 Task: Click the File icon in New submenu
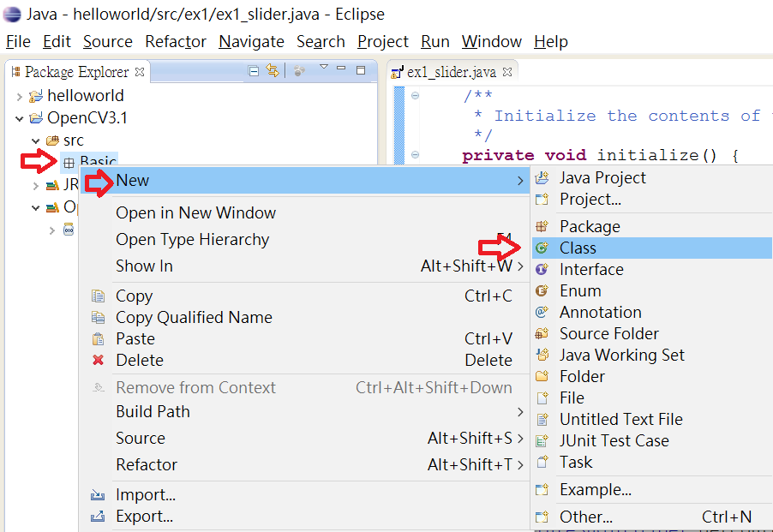[x=542, y=398]
